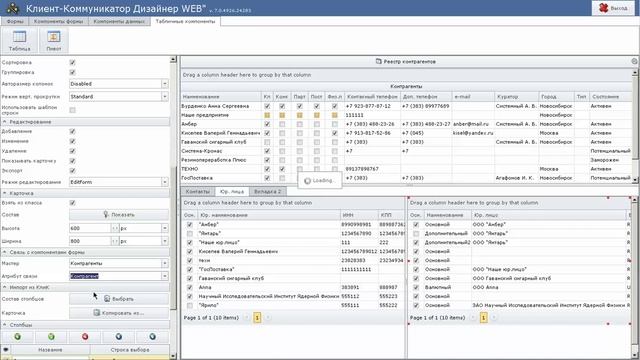Viewport: 640px width, 360px height.
Task: Open the Мастер dropdown
Action: click(164, 263)
